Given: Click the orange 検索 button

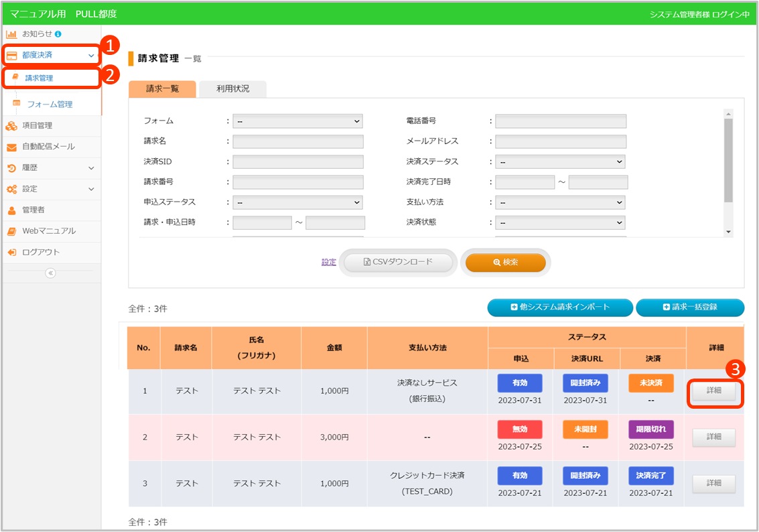Looking at the screenshot, I should click(x=505, y=262).
